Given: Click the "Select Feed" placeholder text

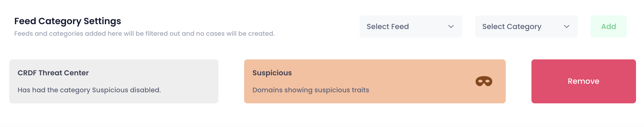Looking at the screenshot, I should pyautogui.click(x=388, y=26).
